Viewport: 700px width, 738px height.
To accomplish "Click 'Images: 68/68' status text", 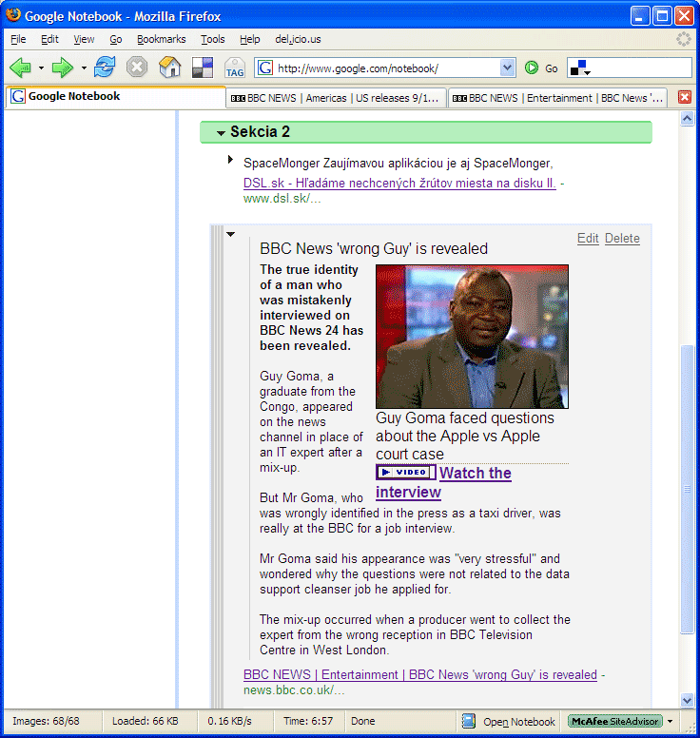I will [47, 721].
